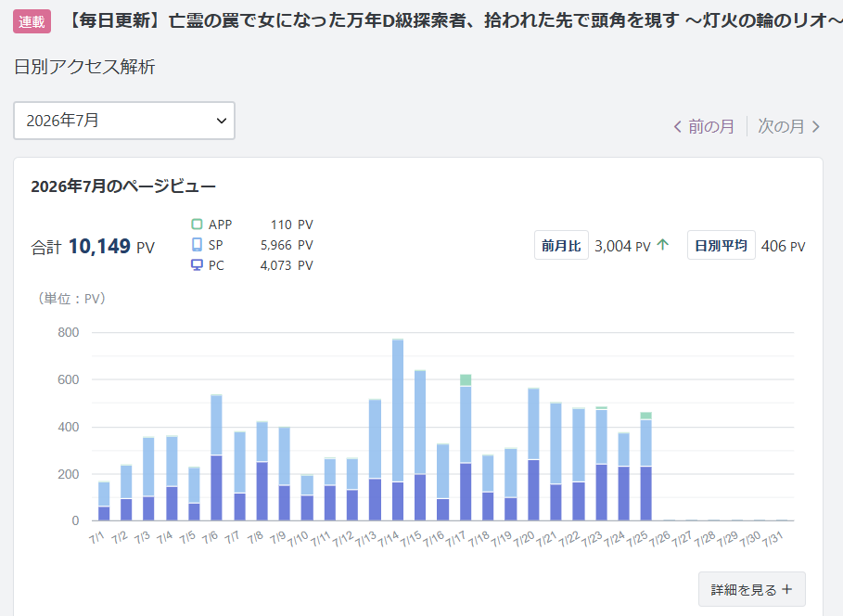This screenshot has width=843, height=616.
Task: Click the green up arrow beside 3,004 PV
Action: pos(663,245)
